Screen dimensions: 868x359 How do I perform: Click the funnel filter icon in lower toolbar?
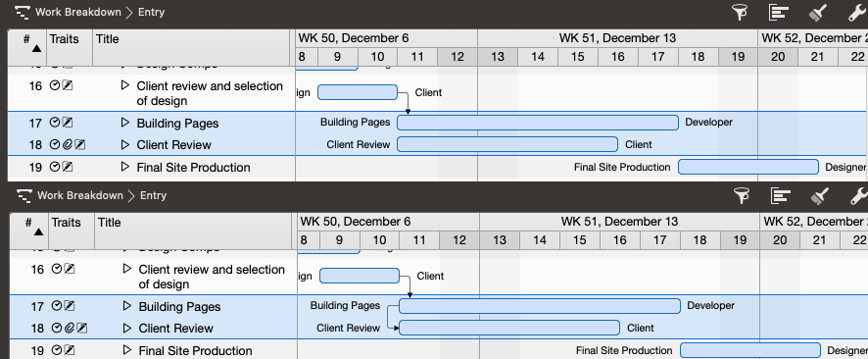coord(742,195)
